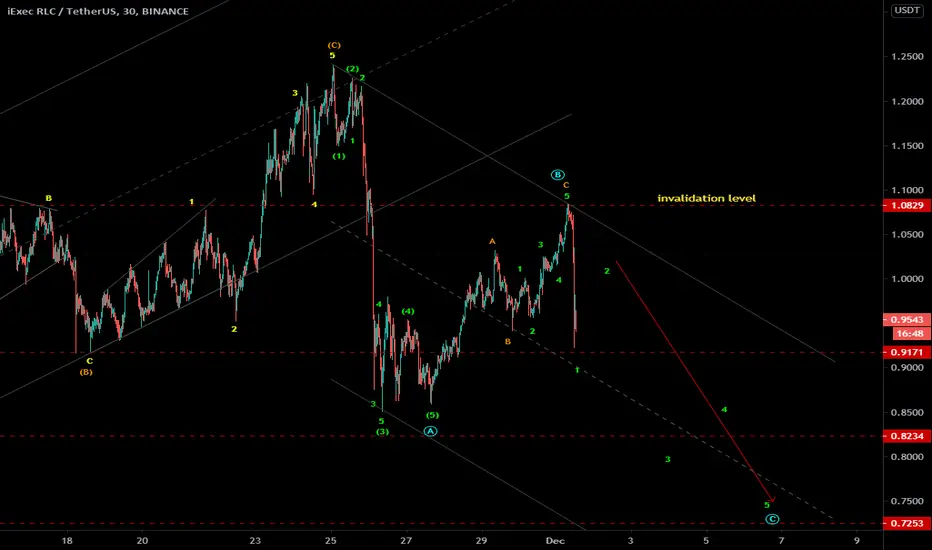Select the red projection arrow line

(x=694, y=381)
